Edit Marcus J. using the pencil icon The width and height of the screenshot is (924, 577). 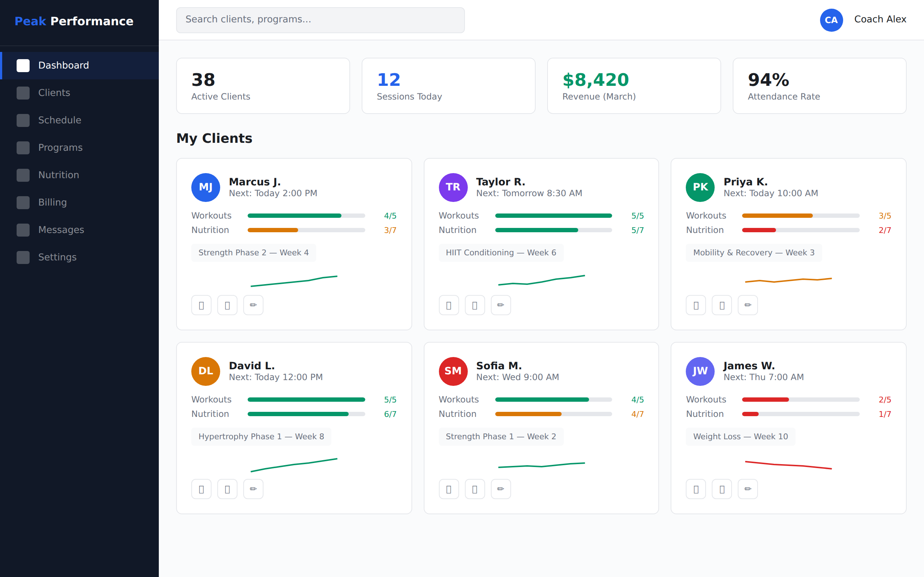pyautogui.click(x=253, y=305)
